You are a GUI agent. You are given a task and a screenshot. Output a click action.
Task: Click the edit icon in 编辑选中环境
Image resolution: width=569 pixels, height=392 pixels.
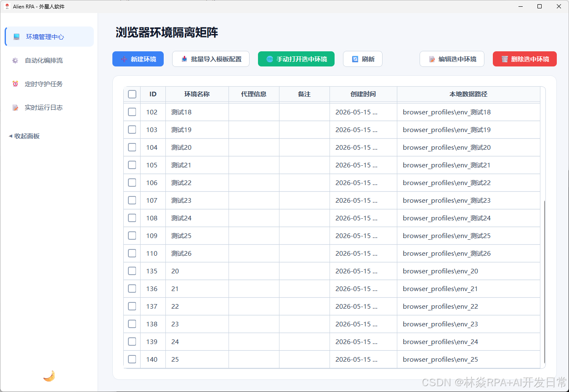point(432,59)
